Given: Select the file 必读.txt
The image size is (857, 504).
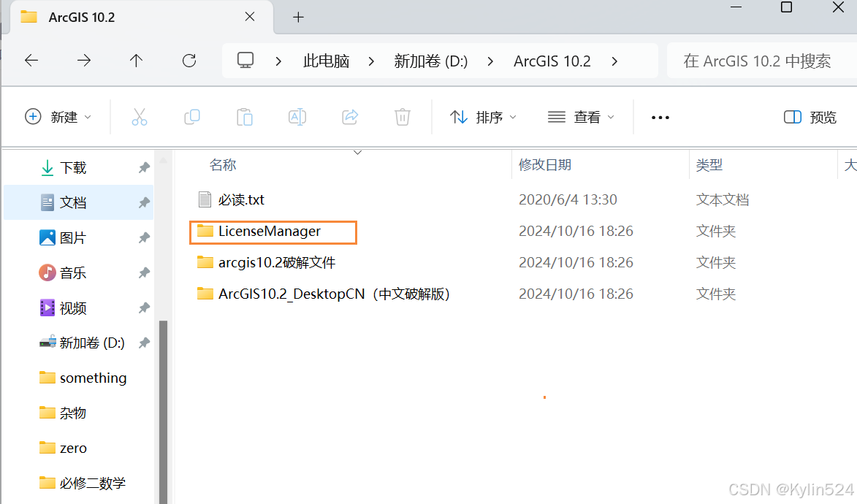Looking at the screenshot, I should click(241, 199).
